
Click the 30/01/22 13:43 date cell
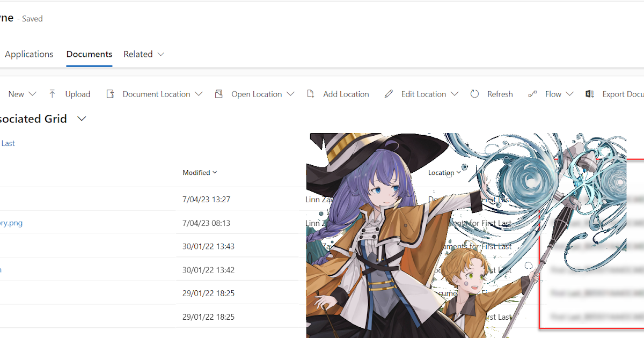point(208,246)
